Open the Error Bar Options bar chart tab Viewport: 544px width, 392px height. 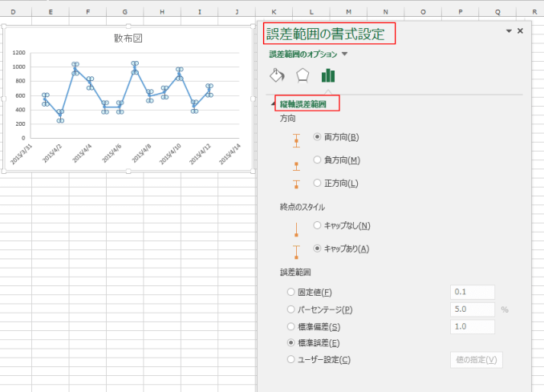tap(327, 75)
